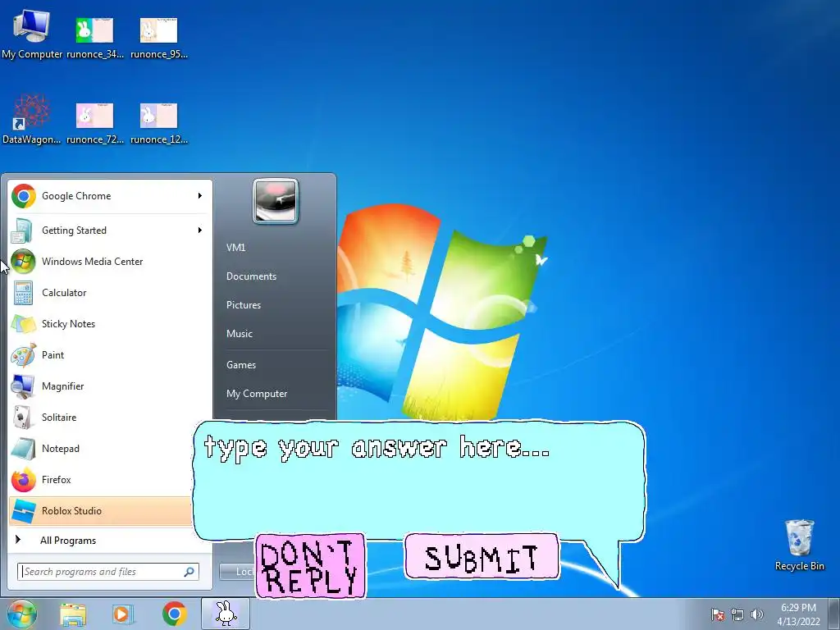This screenshot has height=630, width=840.
Task: Open the volume speaker tray icon
Action: pyautogui.click(x=756, y=614)
